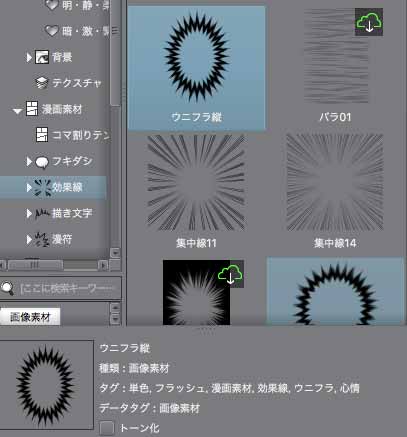Viewport: 407px width, 437px height.
Task: Click the 描き文字 icon
Action: point(42,213)
